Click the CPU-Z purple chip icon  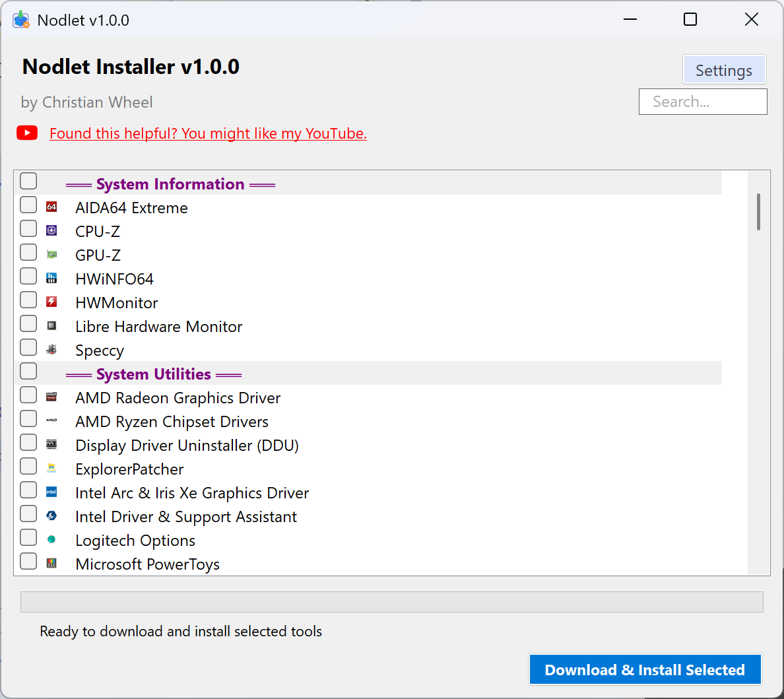click(51, 231)
